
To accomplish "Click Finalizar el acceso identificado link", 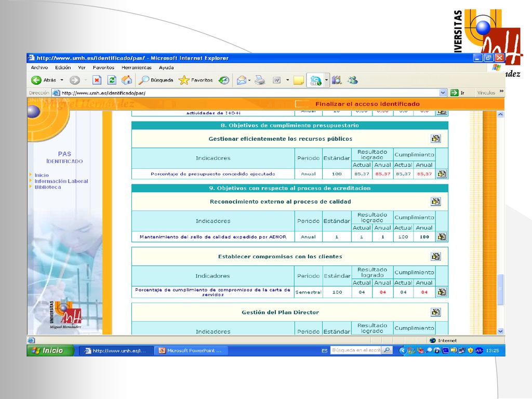I will coord(367,104).
